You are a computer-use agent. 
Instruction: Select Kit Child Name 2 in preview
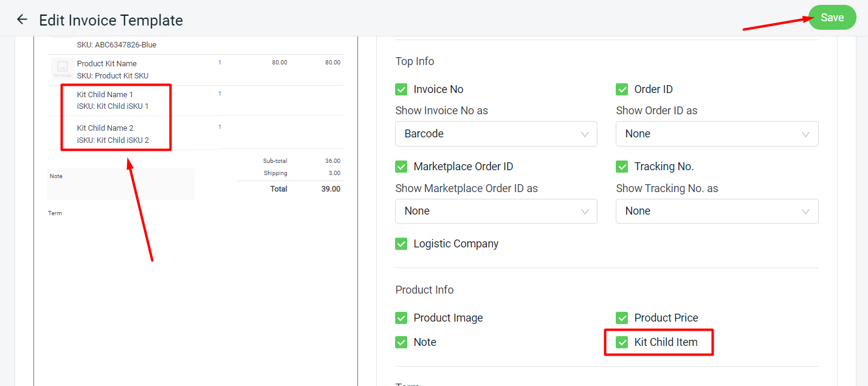105,128
